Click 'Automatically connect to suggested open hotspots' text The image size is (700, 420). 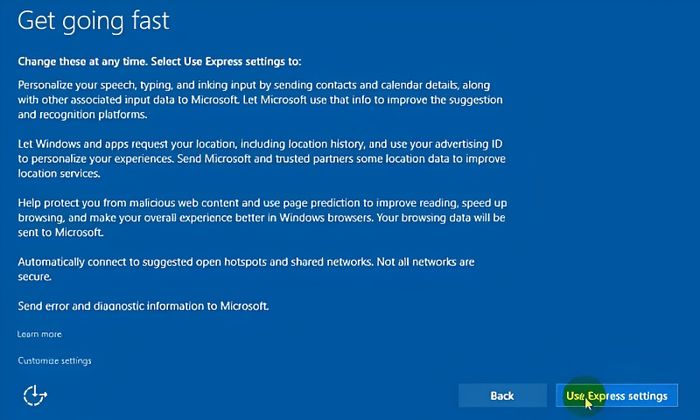(x=246, y=269)
